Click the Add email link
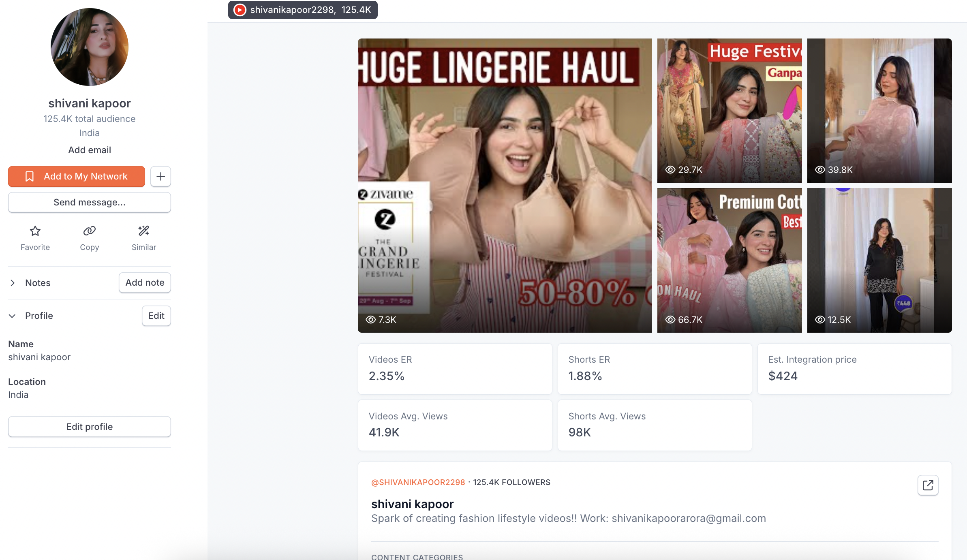Image resolution: width=967 pixels, height=560 pixels. (90, 150)
